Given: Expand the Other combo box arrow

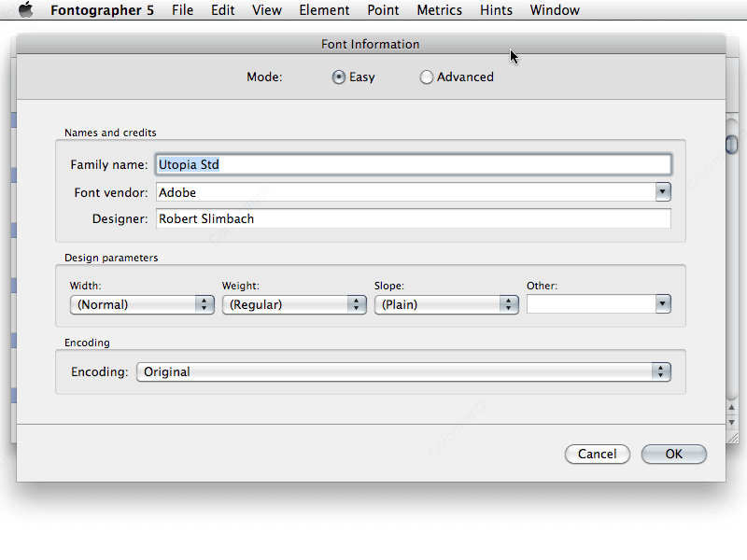Looking at the screenshot, I should 663,304.
